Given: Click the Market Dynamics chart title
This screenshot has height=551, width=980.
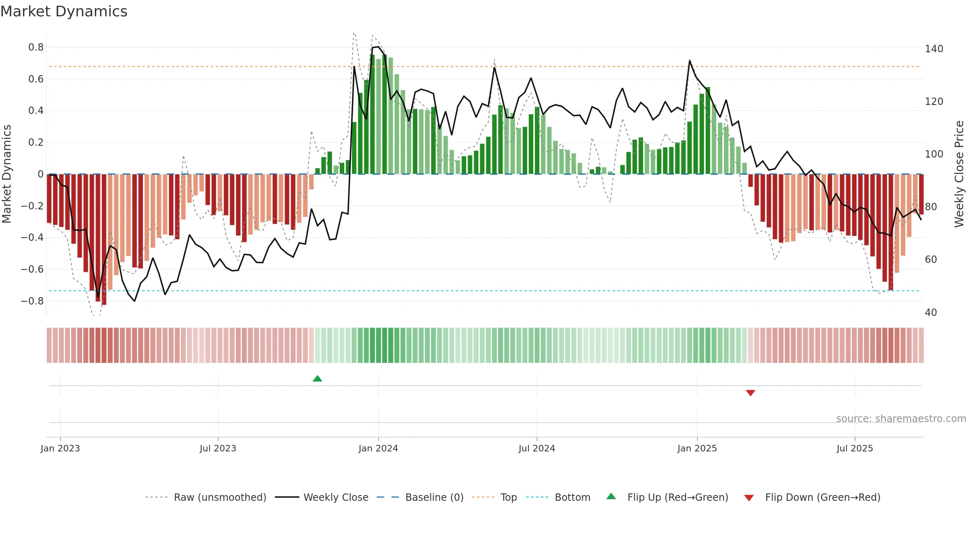Looking at the screenshot, I should [x=64, y=11].
